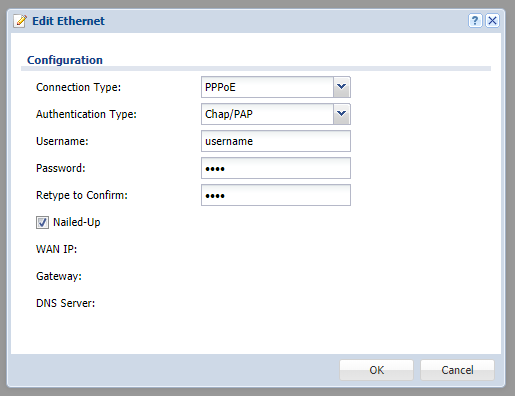The height and width of the screenshot is (396, 515).
Task: Click the Edit Ethernet title text
Action: point(68,21)
